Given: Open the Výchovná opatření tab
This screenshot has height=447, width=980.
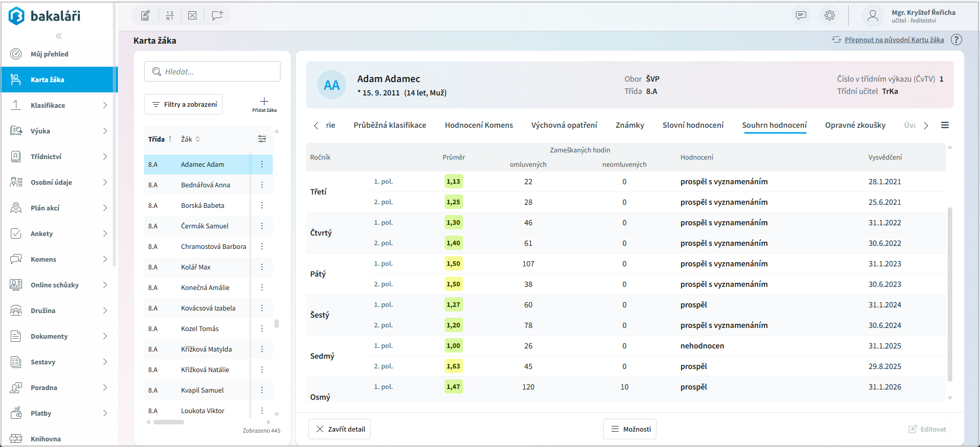Looking at the screenshot, I should [x=564, y=125].
